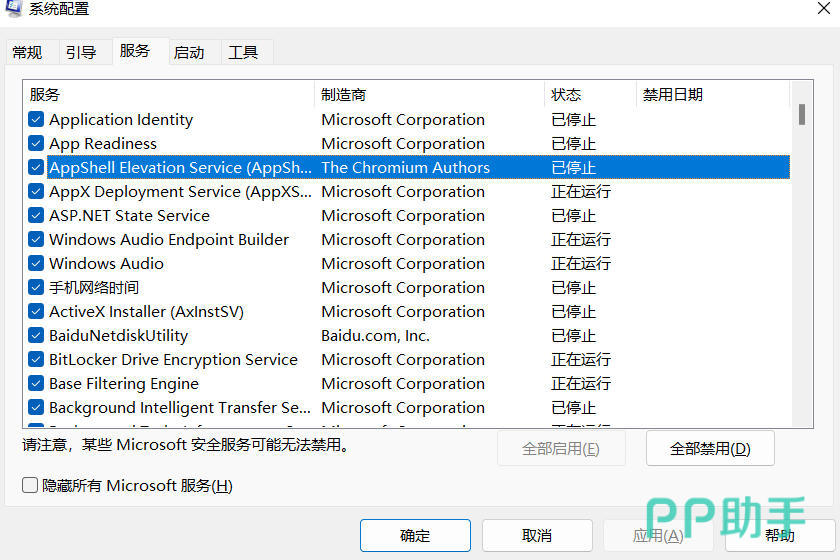This screenshot has width=840, height=560.
Task: Select the ASP.NET State Service name
Action: point(130,215)
